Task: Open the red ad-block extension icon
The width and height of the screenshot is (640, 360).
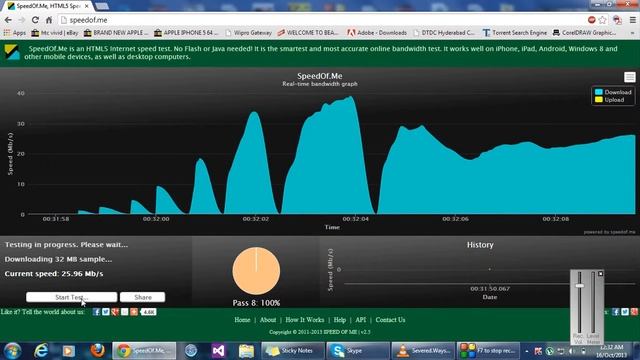Action: [x=591, y=20]
